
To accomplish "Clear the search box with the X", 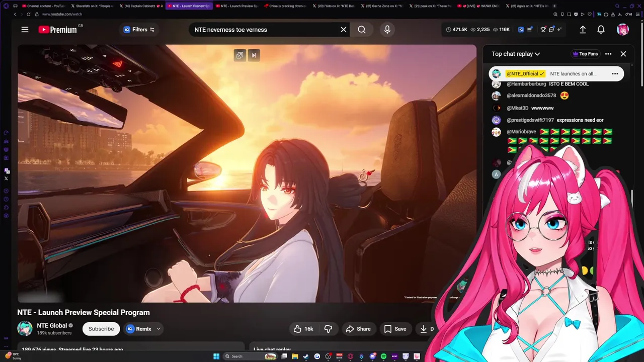I will (x=344, y=30).
